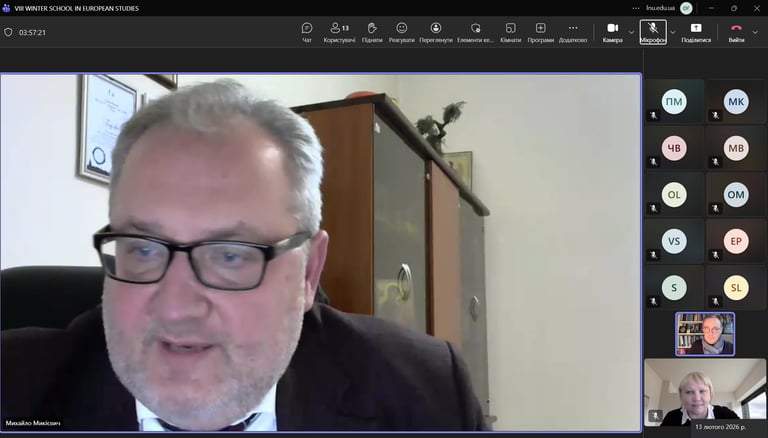Click the shield security icon beside timer
This screenshot has height=438, width=768.
8,32
